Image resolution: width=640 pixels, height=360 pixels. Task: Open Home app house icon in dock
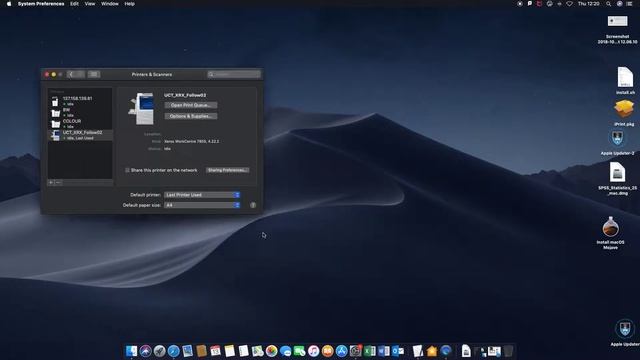[x=432, y=351]
